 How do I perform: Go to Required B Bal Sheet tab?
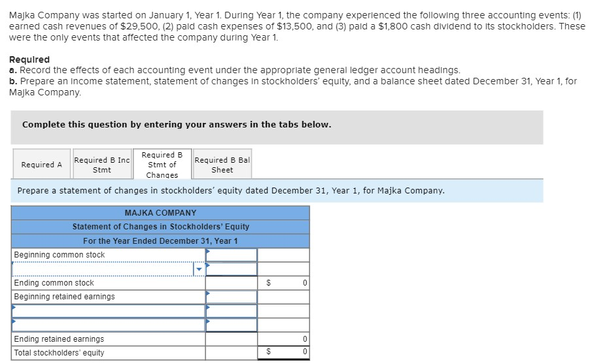click(222, 165)
